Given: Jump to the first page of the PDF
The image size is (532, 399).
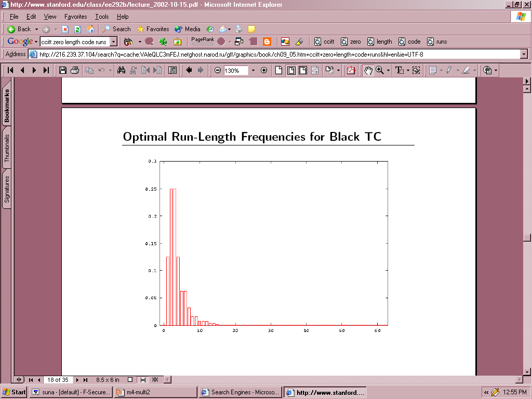Looking at the screenshot, I should tap(10, 70).
